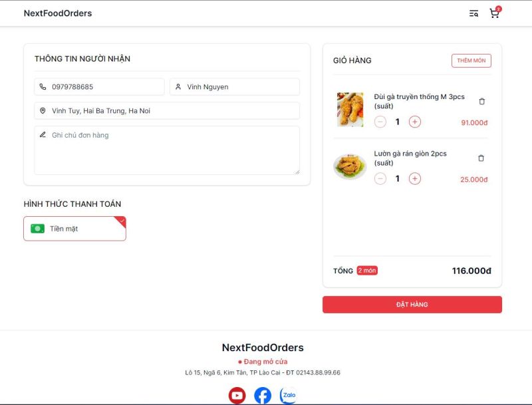Viewport: 532px width, 405px height.
Task: Open the shopping cart icon in header
Action: click(494, 13)
